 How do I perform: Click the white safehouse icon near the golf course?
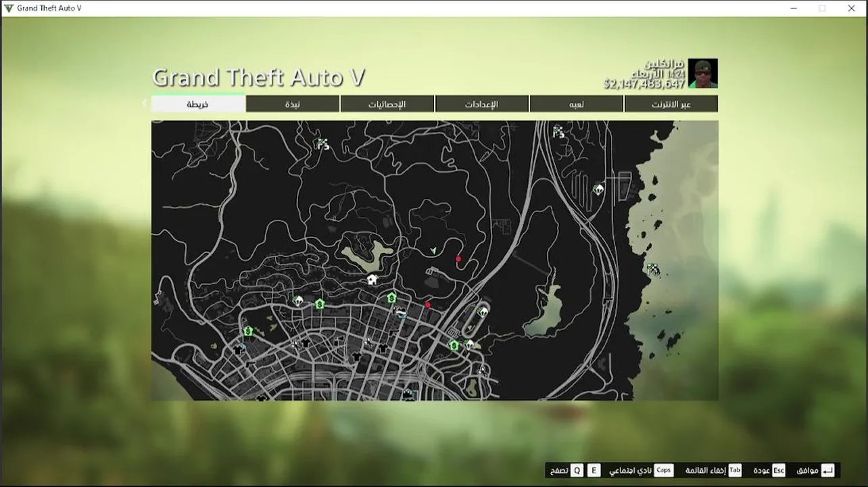(x=372, y=279)
